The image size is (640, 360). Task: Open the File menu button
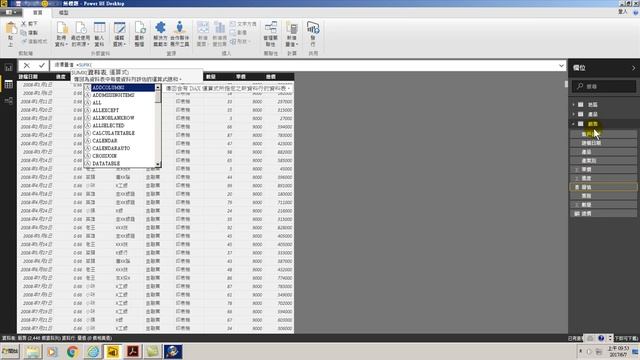pos(11,13)
